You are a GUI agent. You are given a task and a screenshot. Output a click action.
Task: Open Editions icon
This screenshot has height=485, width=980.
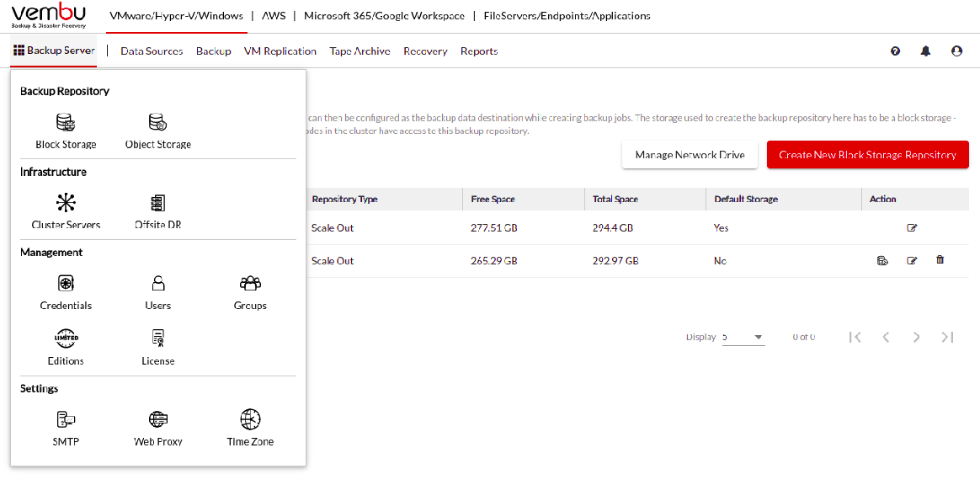tap(66, 338)
